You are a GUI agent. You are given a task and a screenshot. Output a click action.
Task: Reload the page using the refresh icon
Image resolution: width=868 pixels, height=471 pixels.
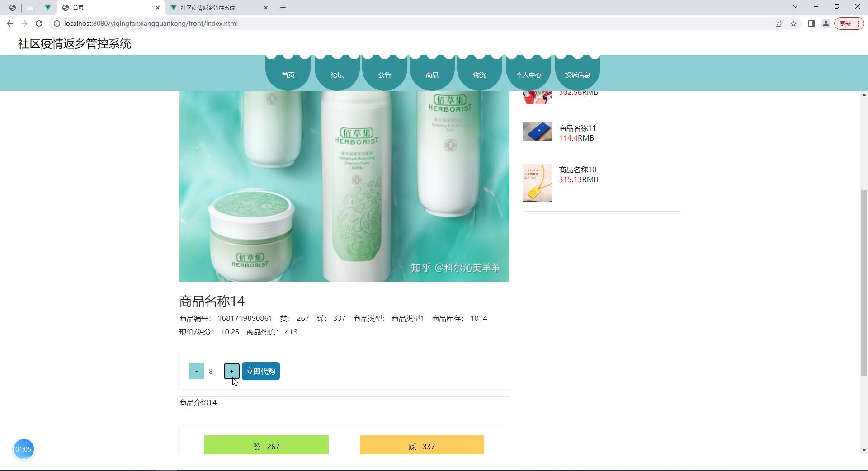[39, 24]
